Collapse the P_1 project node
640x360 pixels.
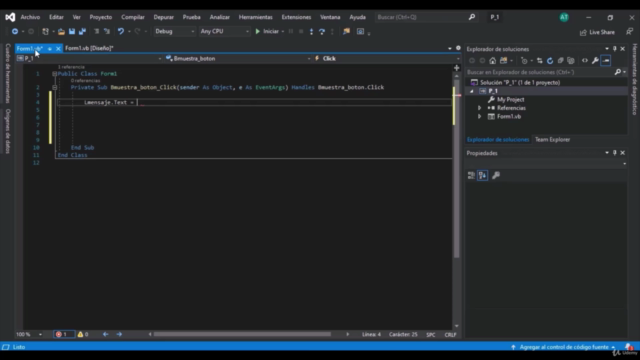coord(472,91)
